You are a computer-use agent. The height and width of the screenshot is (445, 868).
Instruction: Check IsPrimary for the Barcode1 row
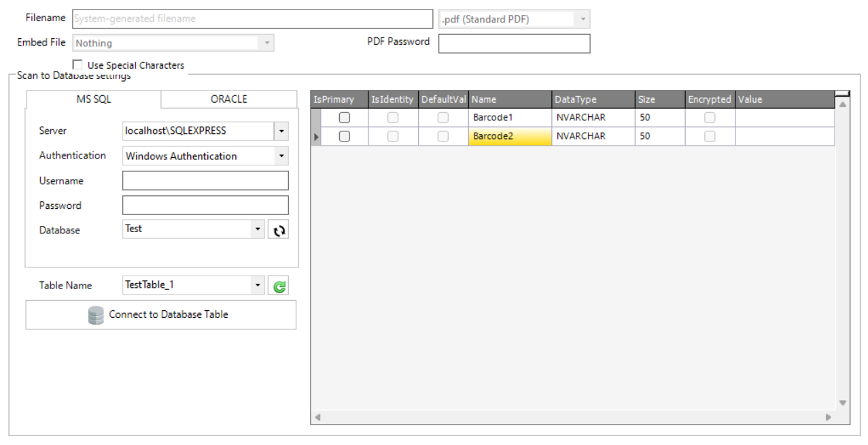coord(345,118)
